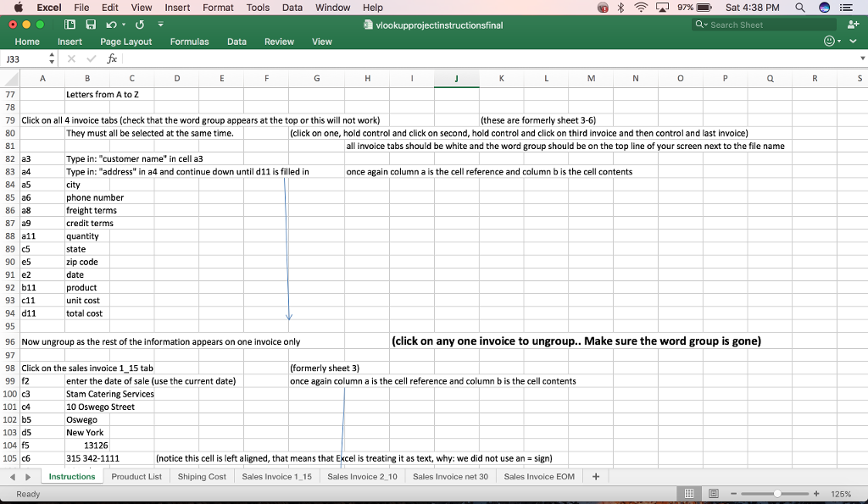Switch to Normal view in status bar
Screen dimensions: 868x504
coord(689,492)
